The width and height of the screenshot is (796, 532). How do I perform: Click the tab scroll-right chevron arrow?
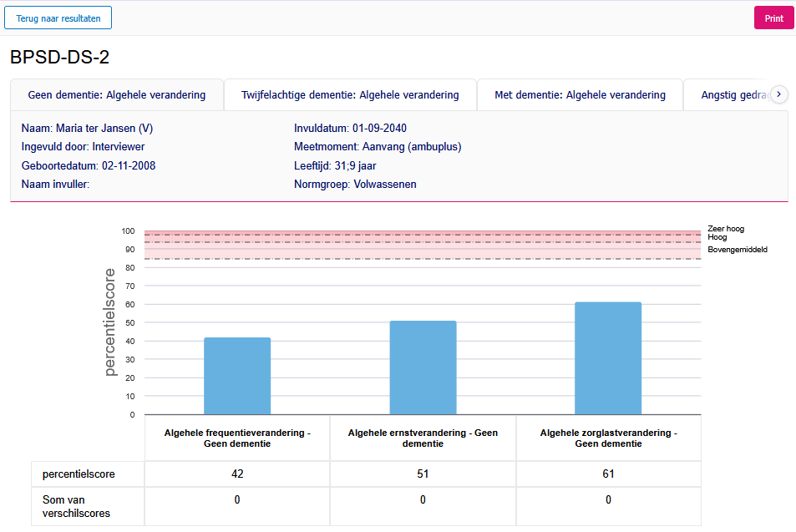coord(778,94)
